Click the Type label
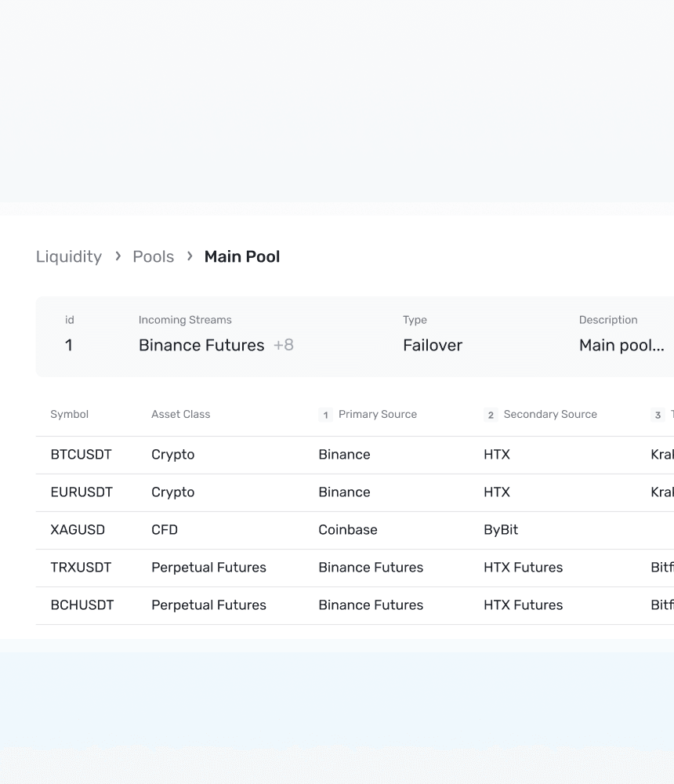The width and height of the screenshot is (674, 784). (415, 320)
